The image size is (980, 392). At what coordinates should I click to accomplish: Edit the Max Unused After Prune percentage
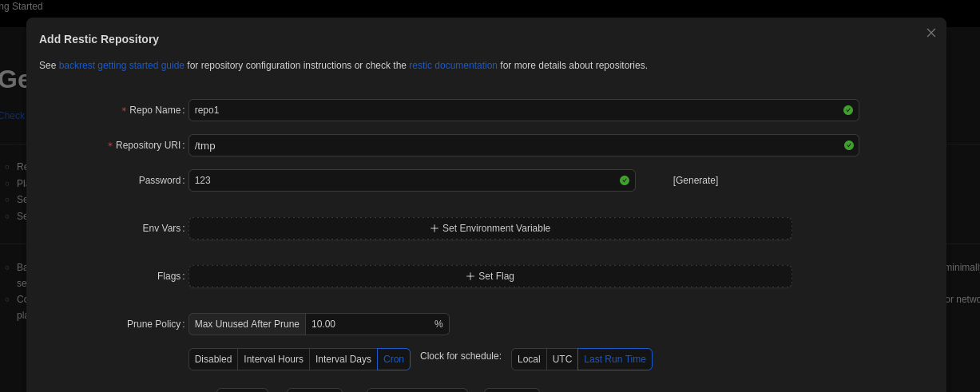[369, 324]
